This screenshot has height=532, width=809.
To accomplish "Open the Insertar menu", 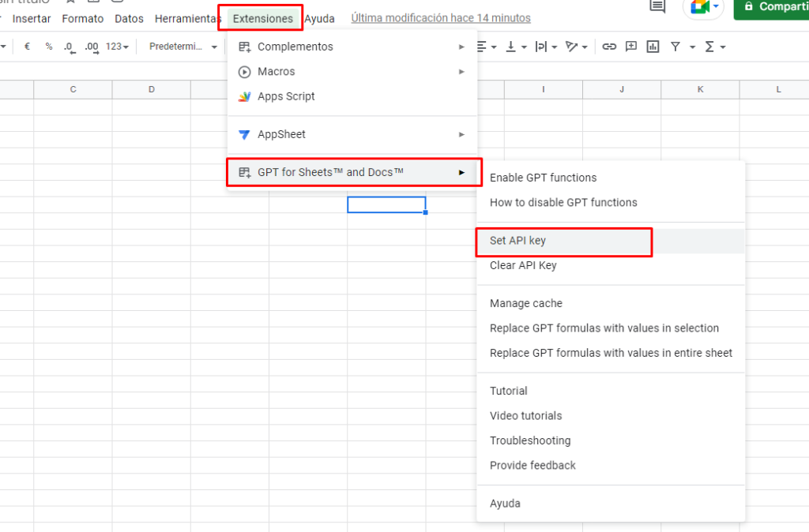I will [x=32, y=19].
